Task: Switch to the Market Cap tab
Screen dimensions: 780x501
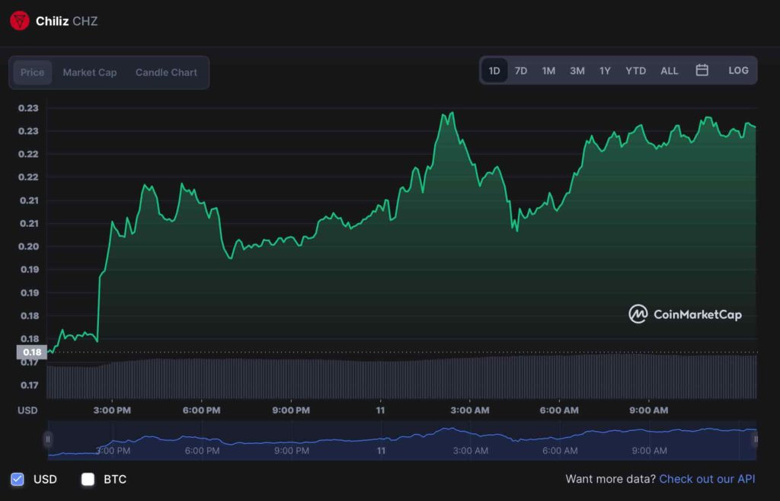Action: click(x=90, y=73)
